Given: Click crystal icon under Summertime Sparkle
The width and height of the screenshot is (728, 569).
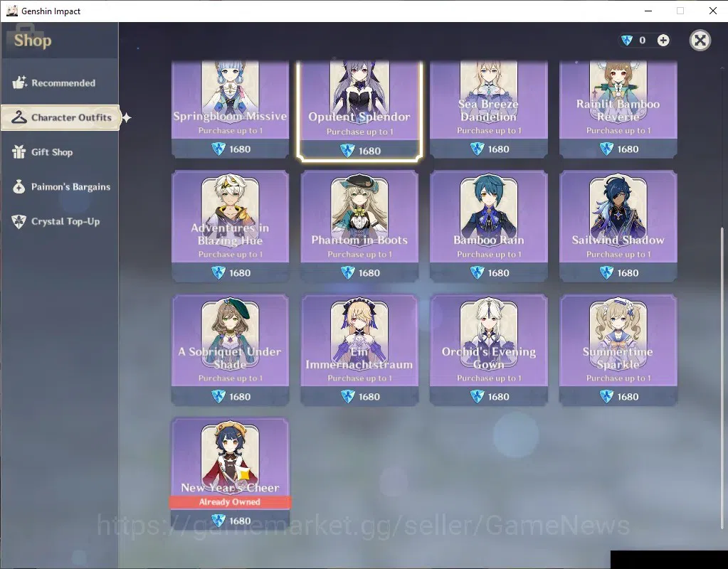Looking at the screenshot, I should coord(606,396).
